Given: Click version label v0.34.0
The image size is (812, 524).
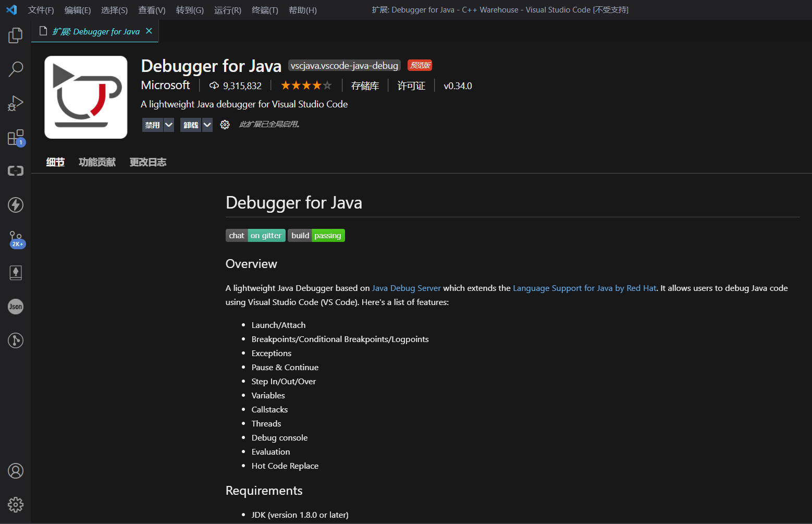Looking at the screenshot, I should click(x=458, y=86).
